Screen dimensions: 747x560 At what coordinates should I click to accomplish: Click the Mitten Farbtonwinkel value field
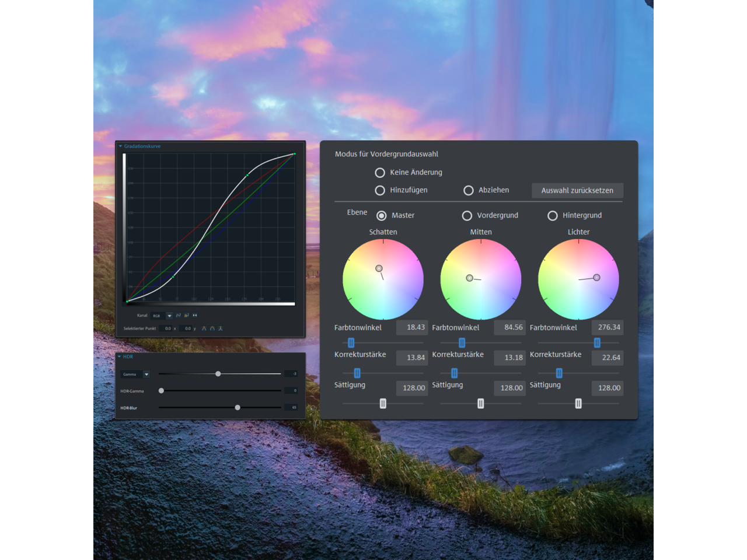pyautogui.click(x=510, y=328)
